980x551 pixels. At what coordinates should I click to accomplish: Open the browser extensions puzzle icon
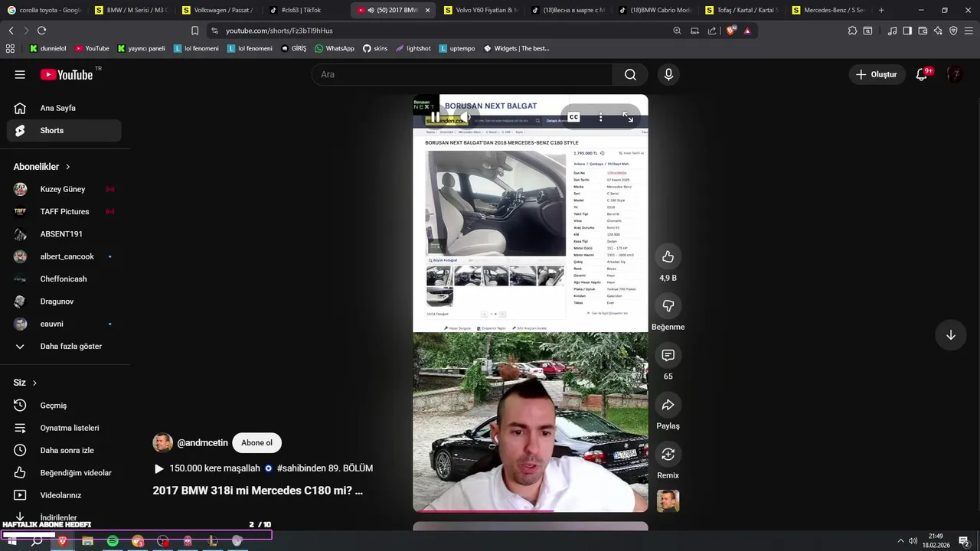(852, 31)
